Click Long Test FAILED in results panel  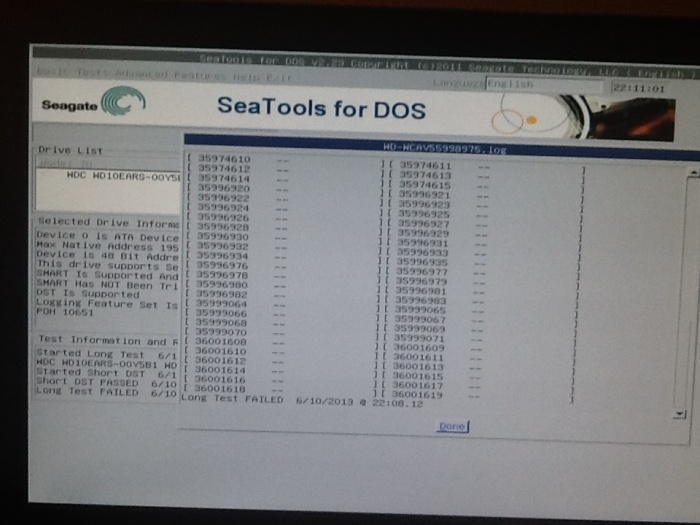click(107, 392)
